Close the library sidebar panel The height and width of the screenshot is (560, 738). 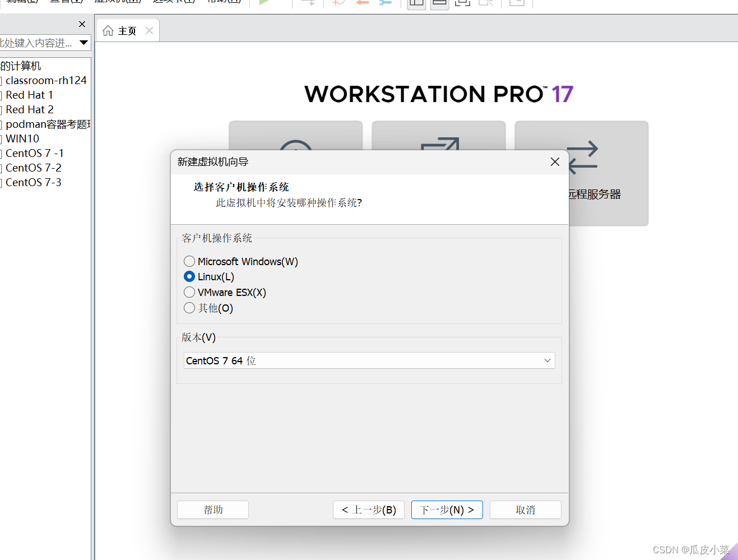coord(82,24)
